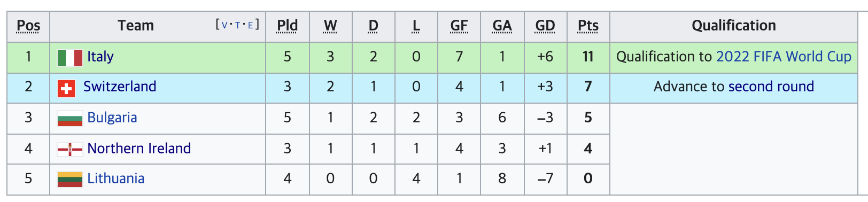
Task: Click the Northern Ireland flag icon
Action: [70, 150]
